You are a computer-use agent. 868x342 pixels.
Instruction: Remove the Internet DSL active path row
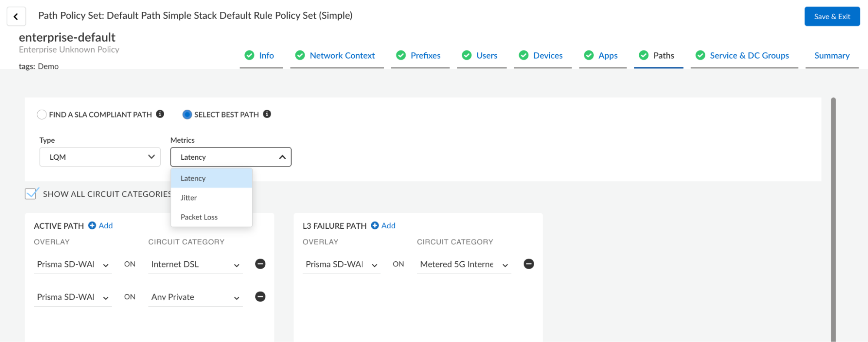[x=260, y=264]
